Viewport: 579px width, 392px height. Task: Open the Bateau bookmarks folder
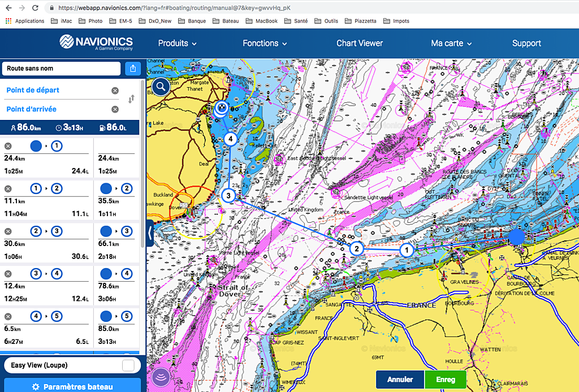(x=226, y=21)
